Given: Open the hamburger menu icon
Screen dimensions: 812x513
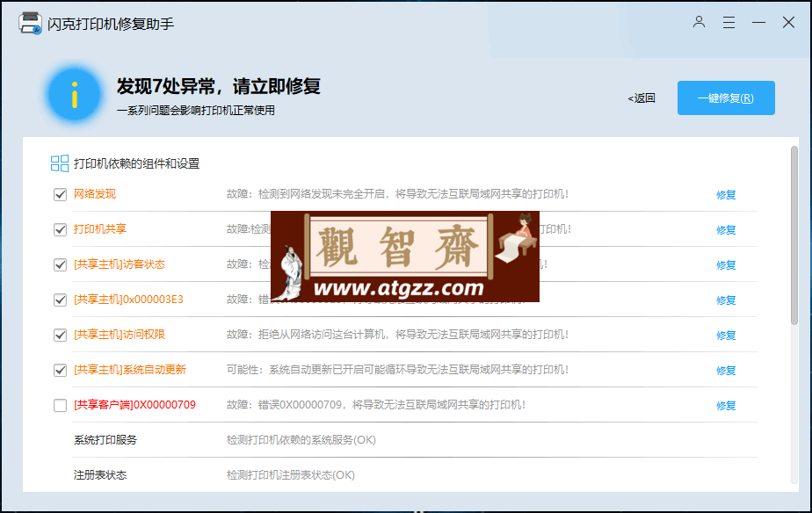Looking at the screenshot, I should click(729, 22).
